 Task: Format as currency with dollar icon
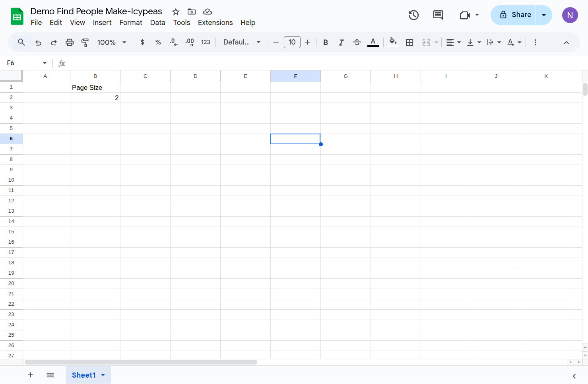pyautogui.click(x=142, y=42)
